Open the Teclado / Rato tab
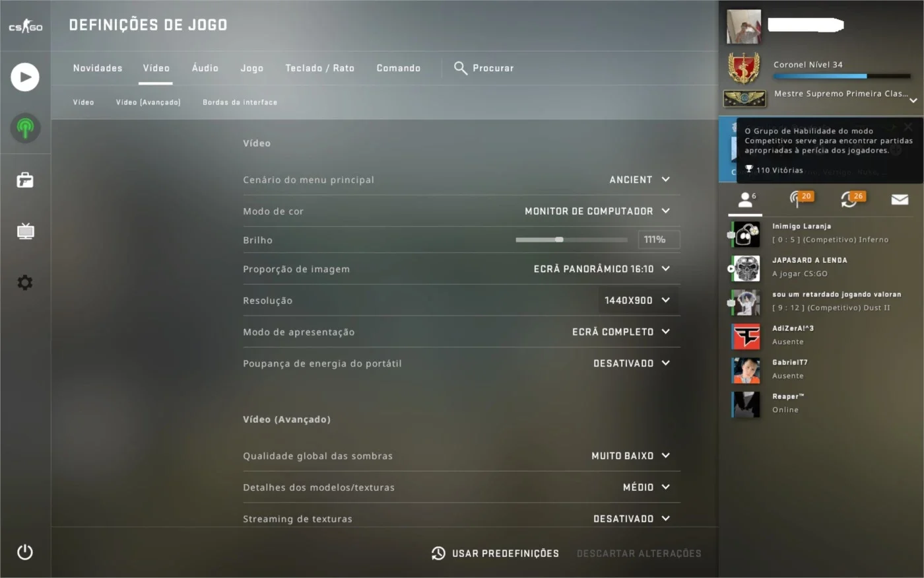The image size is (924, 578). coord(319,68)
